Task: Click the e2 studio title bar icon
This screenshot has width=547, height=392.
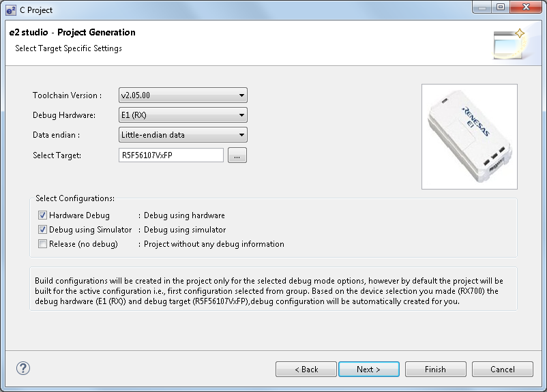Action: 11,10
